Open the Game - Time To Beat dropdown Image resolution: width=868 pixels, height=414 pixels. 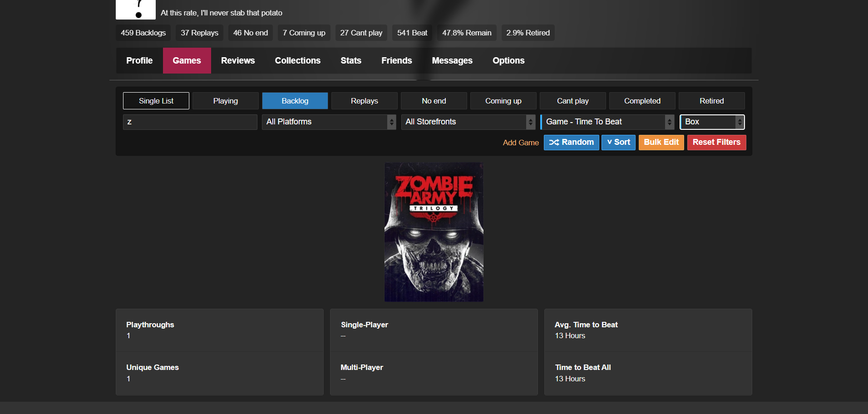pyautogui.click(x=607, y=122)
